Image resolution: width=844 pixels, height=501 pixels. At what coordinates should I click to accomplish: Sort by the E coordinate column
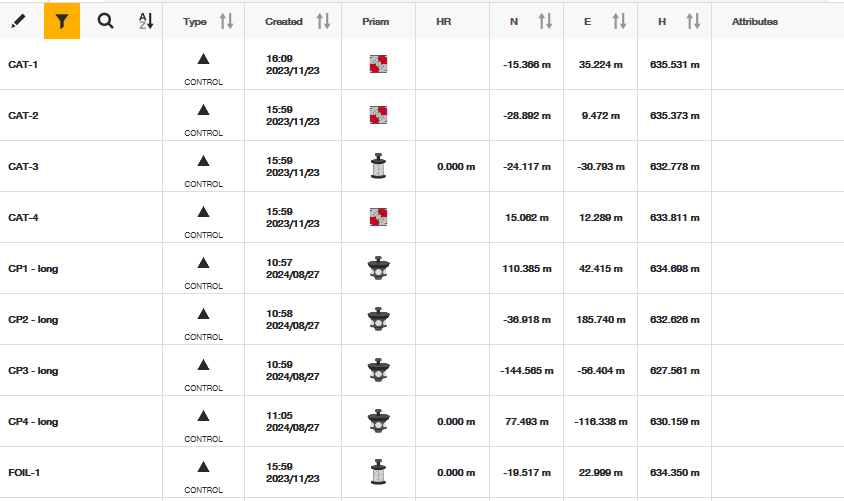tap(619, 21)
